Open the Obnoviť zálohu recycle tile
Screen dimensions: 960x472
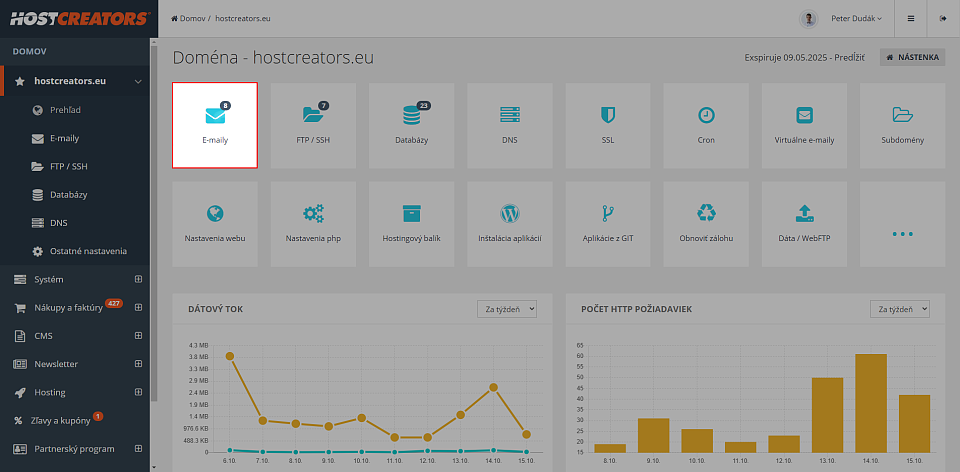click(x=706, y=224)
